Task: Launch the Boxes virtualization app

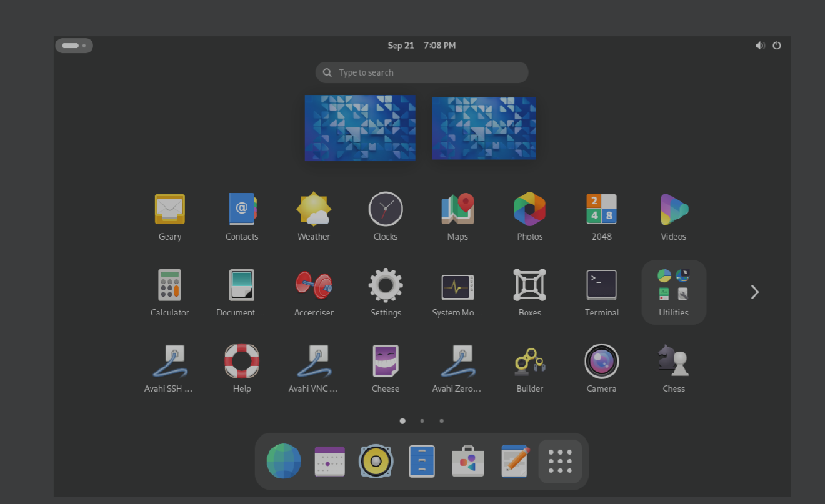Action: 529,291
